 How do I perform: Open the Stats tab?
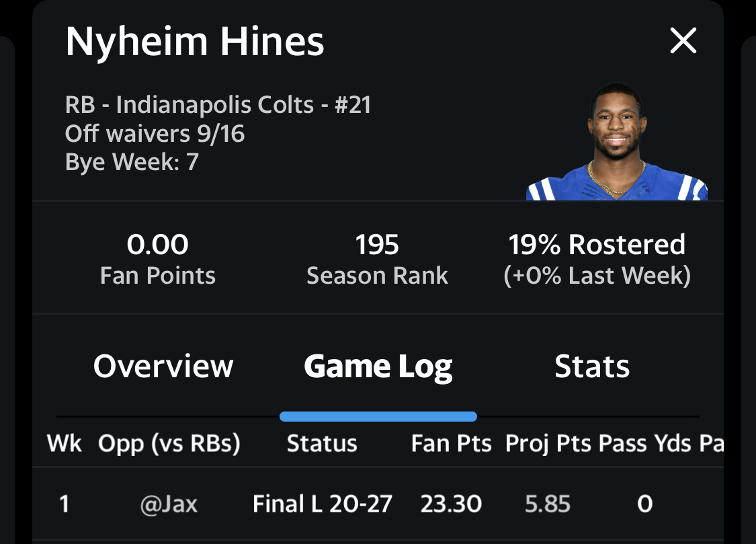pyautogui.click(x=592, y=366)
